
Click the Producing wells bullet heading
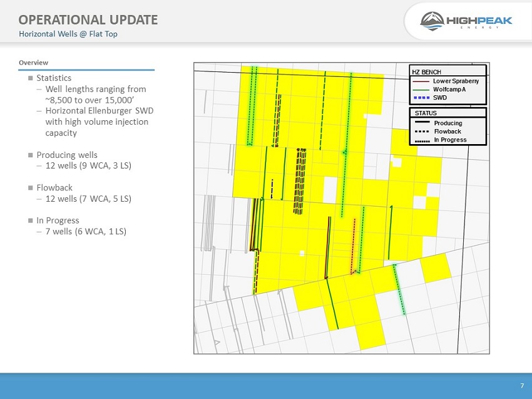pyautogui.click(x=67, y=155)
